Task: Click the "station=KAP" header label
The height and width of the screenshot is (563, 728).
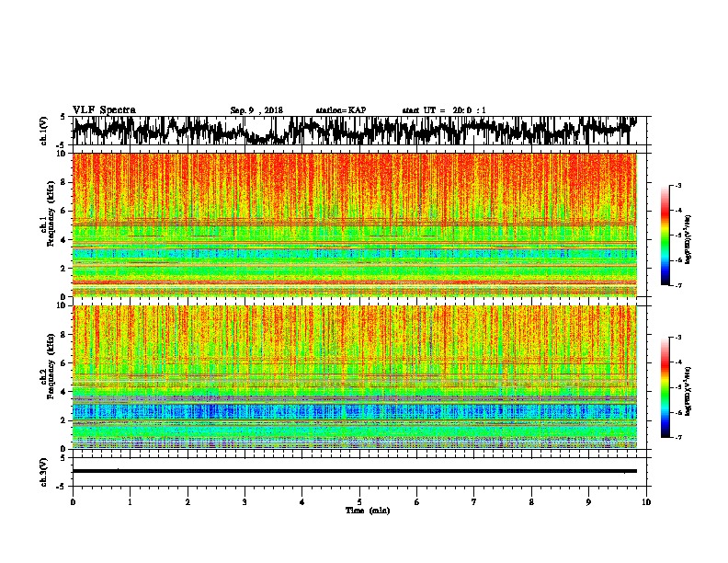Action: pos(341,110)
